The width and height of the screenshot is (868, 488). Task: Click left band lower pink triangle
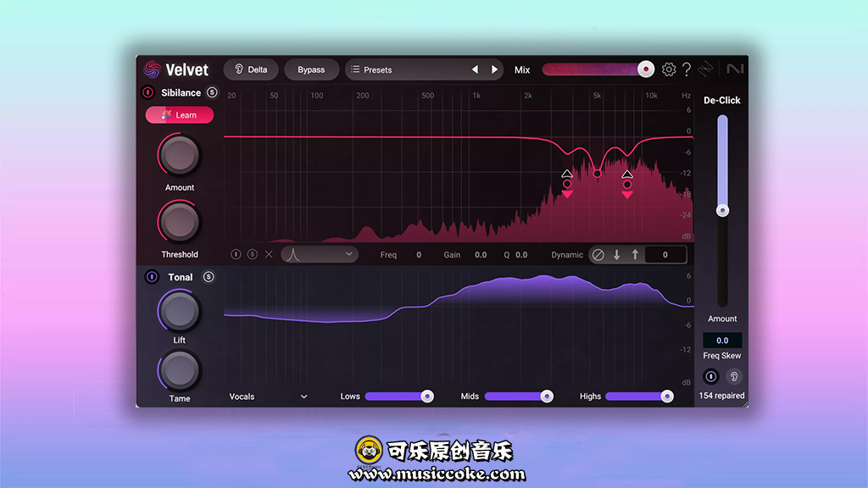coord(567,194)
